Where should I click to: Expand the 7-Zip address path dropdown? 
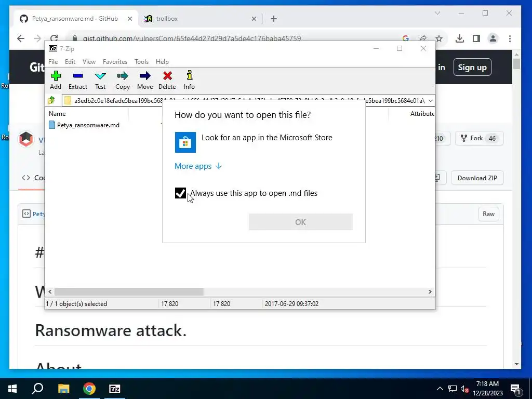tap(431, 100)
